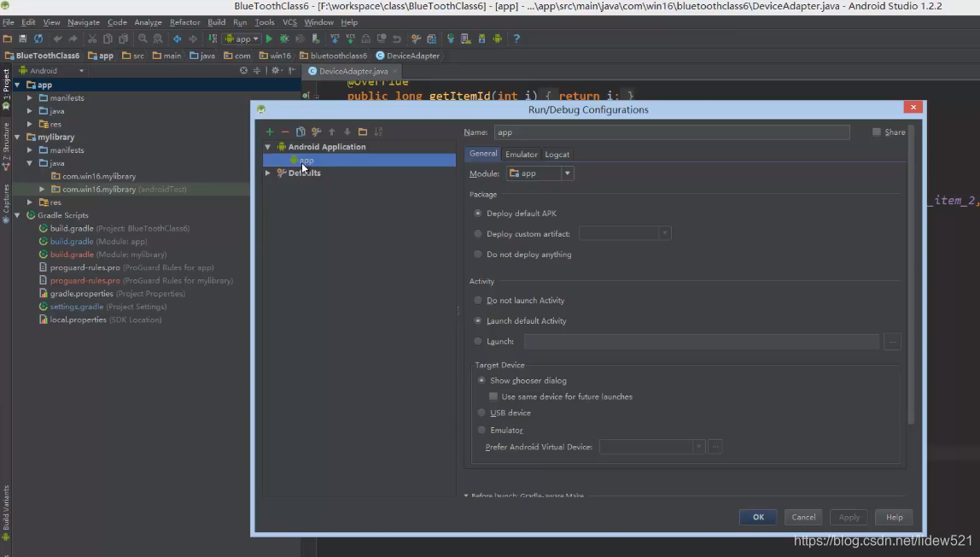The image size is (980, 557).
Task: Click the OK button
Action: [x=758, y=517]
